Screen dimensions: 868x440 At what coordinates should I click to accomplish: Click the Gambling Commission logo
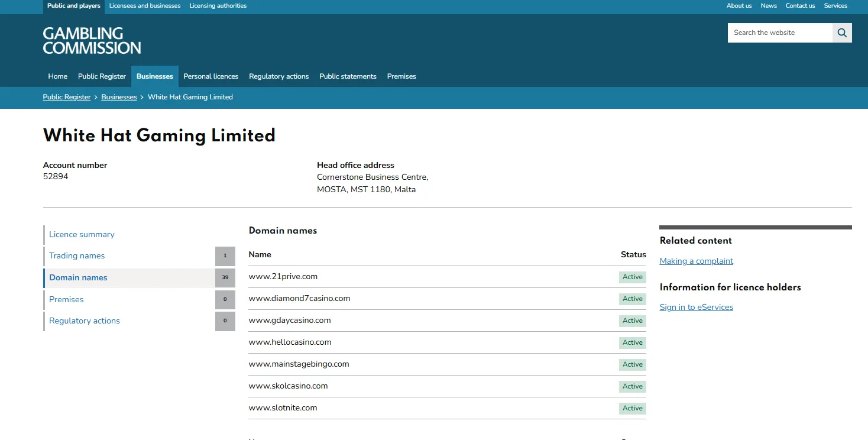pyautogui.click(x=92, y=41)
